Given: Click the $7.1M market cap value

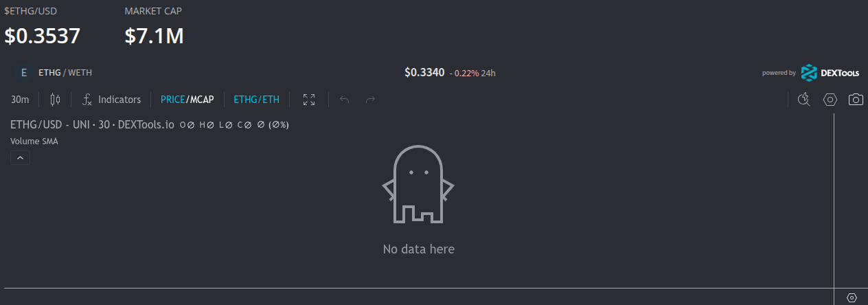Looking at the screenshot, I should pos(154,36).
